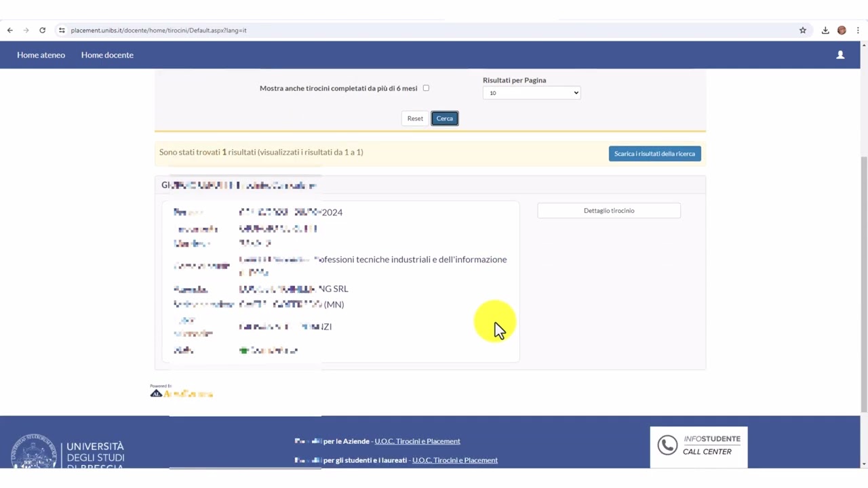This screenshot has height=488, width=868.
Task: Open U.O.C. Tirocini e Placement link for studenti
Action: 455,460
